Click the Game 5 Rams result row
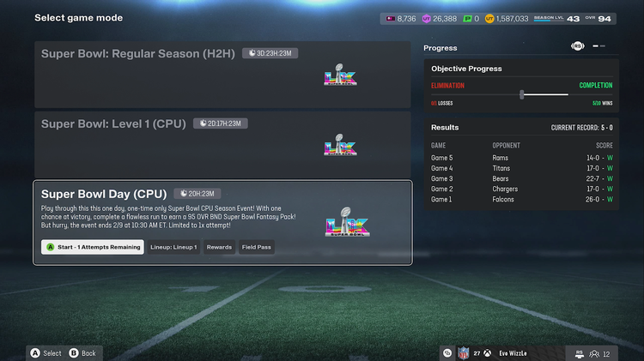Viewport: 644px width, 361px height. click(x=522, y=158)
